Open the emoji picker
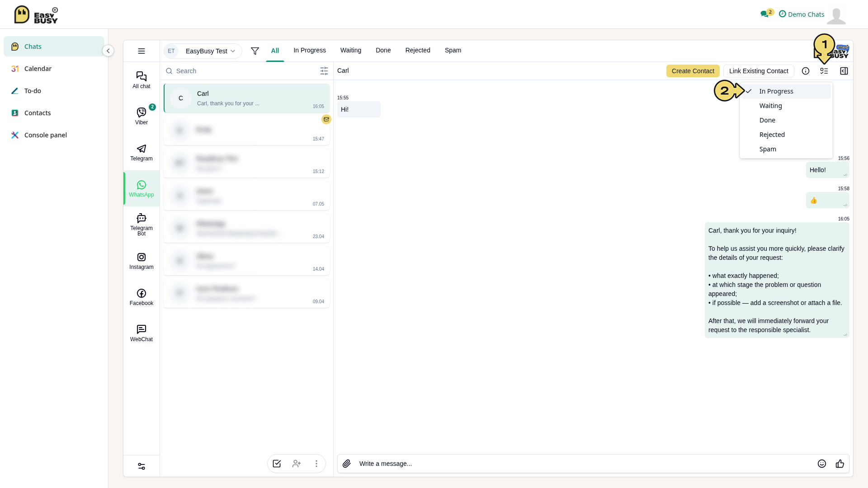This screenshot has width=868, height=488. click(x=822, y=464)
